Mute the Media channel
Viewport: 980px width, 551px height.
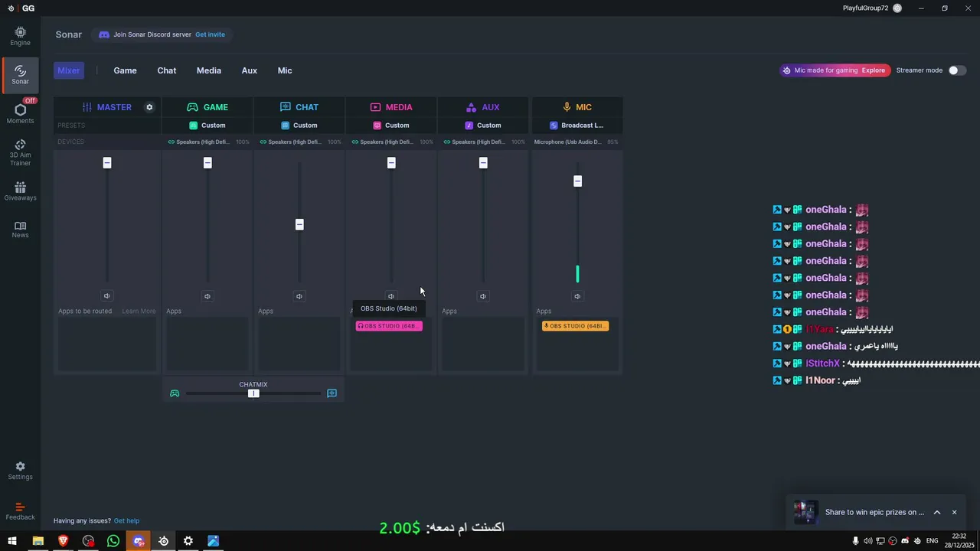[x=391, y=296]
